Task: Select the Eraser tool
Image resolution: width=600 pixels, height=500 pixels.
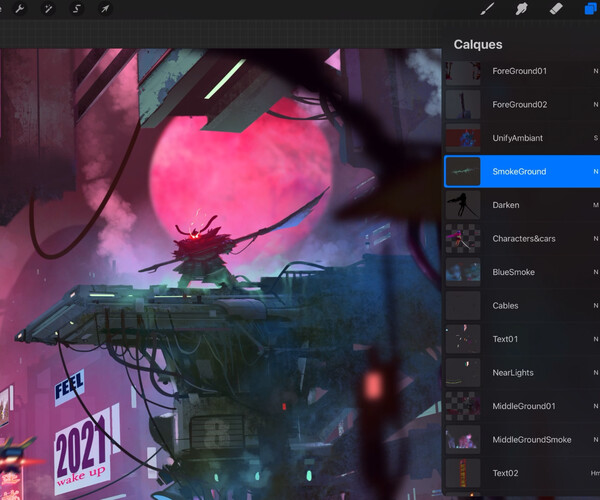Action: click(556, 8)
